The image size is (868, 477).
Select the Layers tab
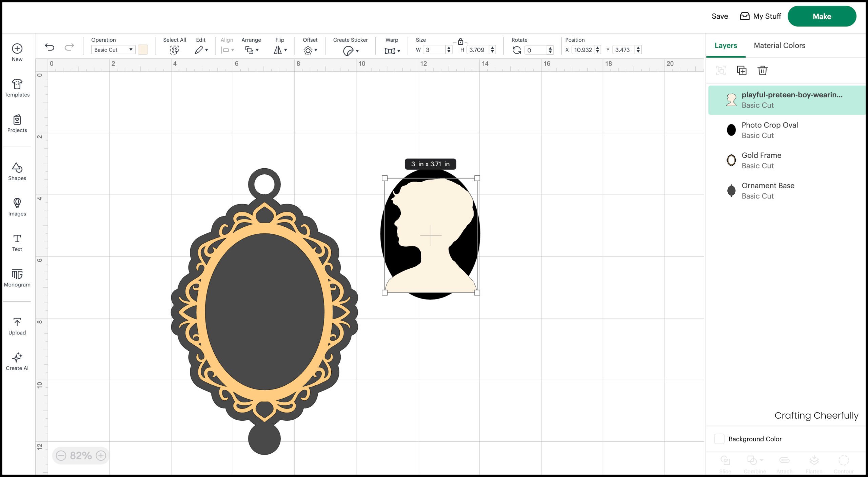pos(725,45)
